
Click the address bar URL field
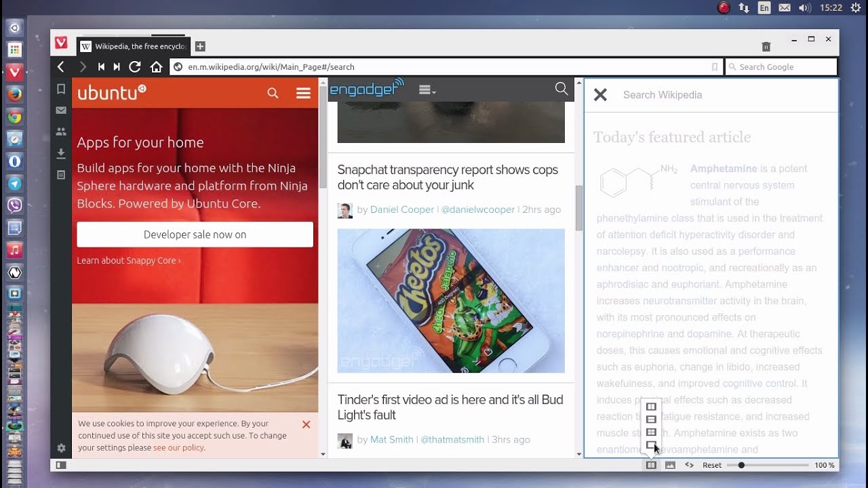pyautogui.click(x=446, y=66)
